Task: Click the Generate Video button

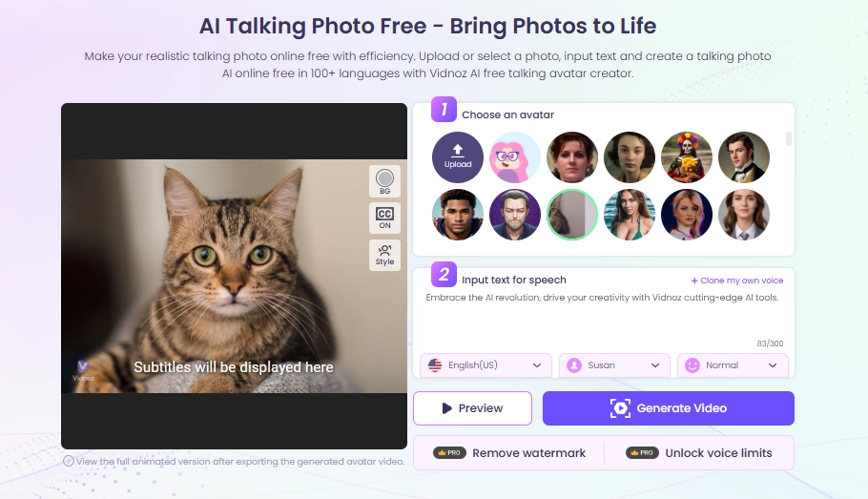Action: (668, 408)
